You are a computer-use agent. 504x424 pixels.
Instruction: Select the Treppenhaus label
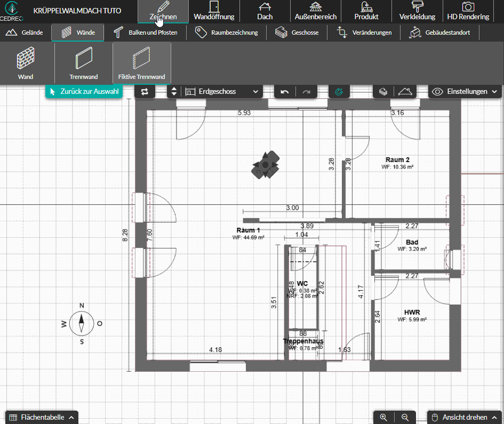coord(303,341)
